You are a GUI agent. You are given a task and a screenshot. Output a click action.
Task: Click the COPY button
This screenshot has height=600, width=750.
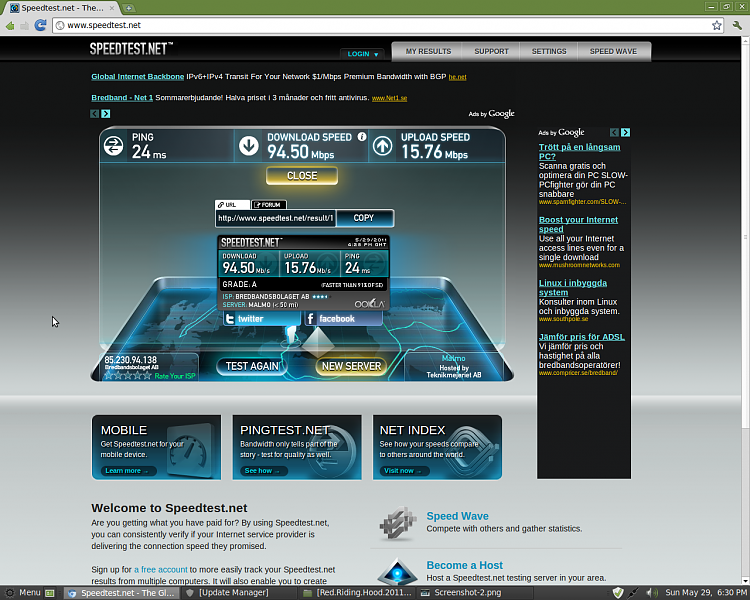365,218
